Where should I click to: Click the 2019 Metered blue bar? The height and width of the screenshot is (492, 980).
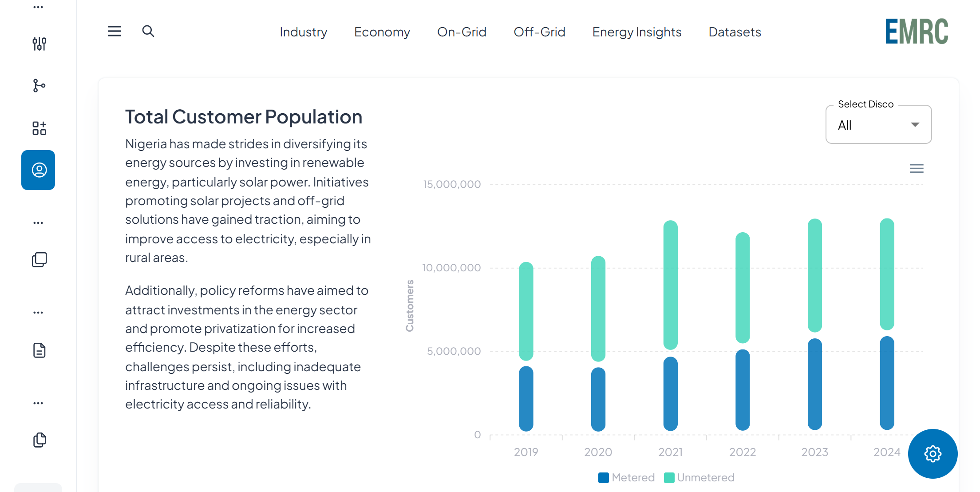(526, 399)
